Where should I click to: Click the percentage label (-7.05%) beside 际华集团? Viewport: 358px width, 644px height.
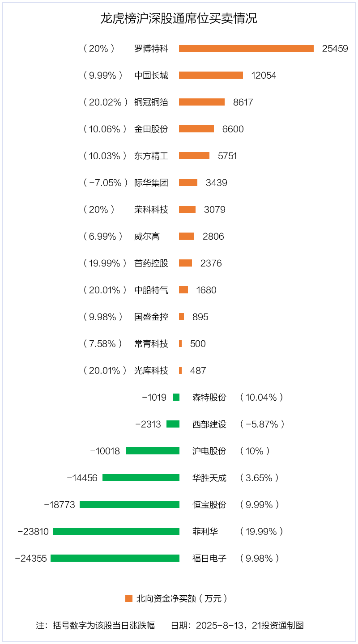(x=106, y=182)
